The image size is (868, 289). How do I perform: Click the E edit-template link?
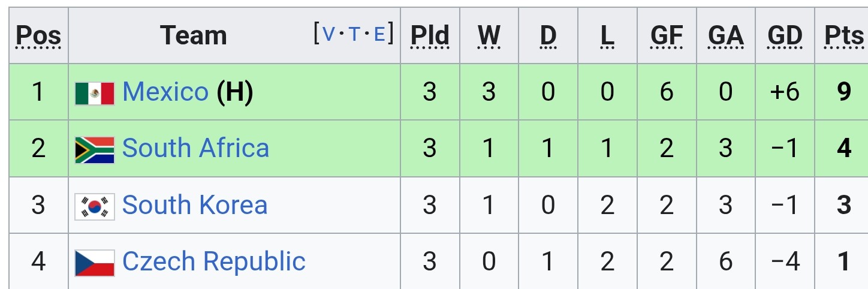coord(379,34)
